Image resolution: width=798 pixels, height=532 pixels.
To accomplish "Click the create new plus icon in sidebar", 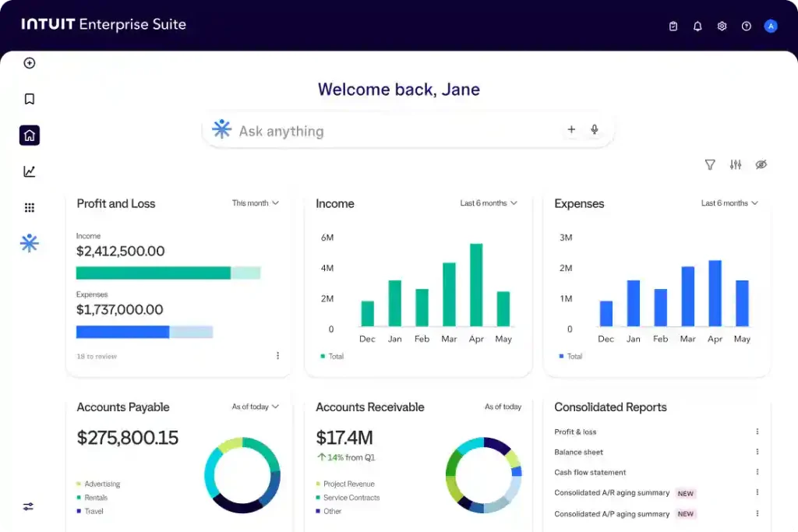I will (30, 63).
